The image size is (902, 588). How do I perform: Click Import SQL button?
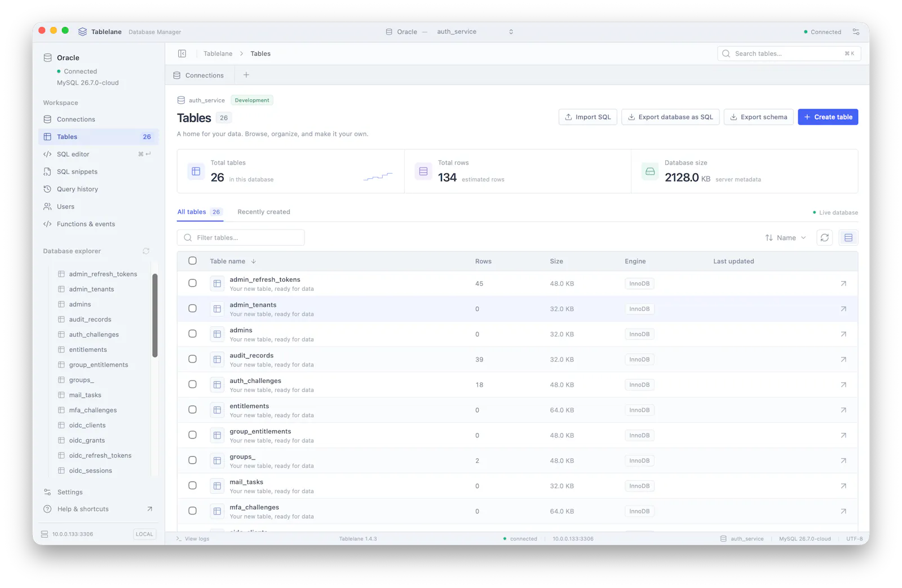point(587,117)
